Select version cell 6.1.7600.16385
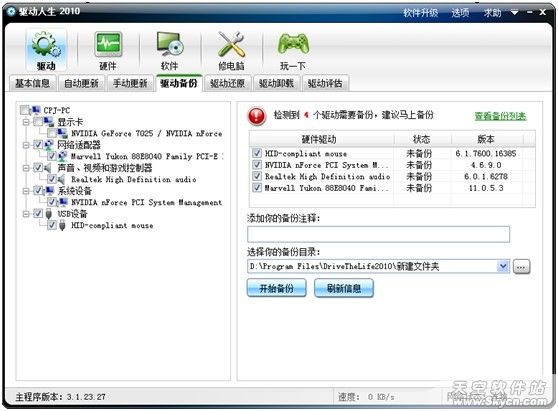The image size is (558, 411). (x=486, y=153)
